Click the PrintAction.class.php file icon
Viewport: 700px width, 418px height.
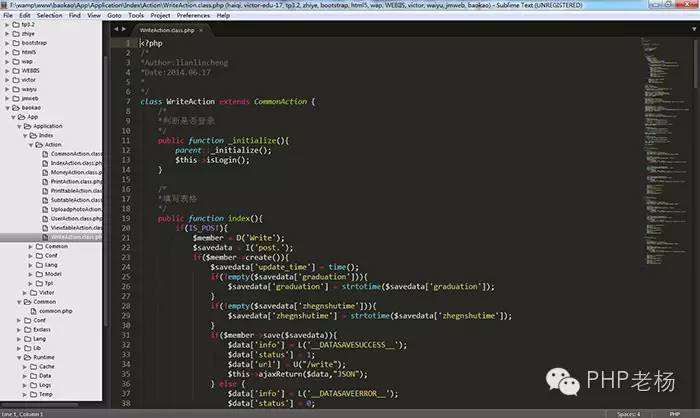[45, 182]
